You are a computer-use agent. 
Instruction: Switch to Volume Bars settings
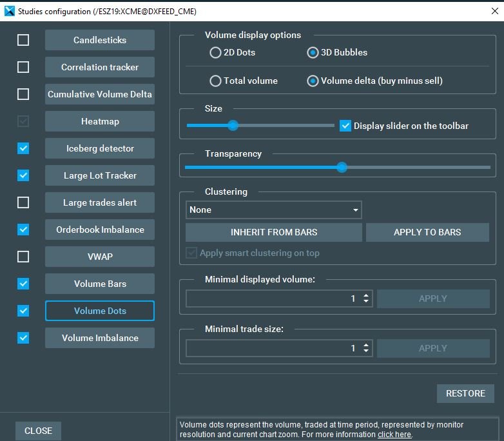pyautogui.click(x=100, y=284)
